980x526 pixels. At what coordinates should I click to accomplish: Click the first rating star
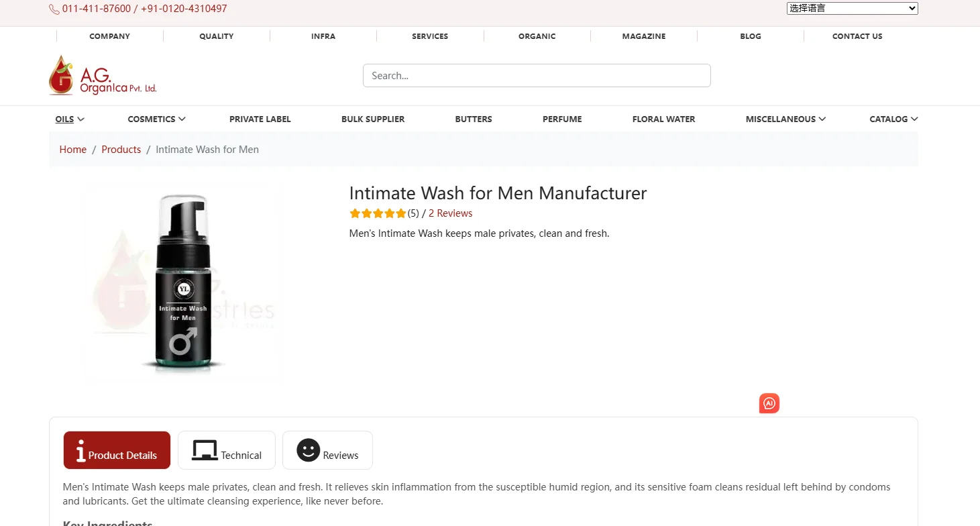[x=355, y=213]
